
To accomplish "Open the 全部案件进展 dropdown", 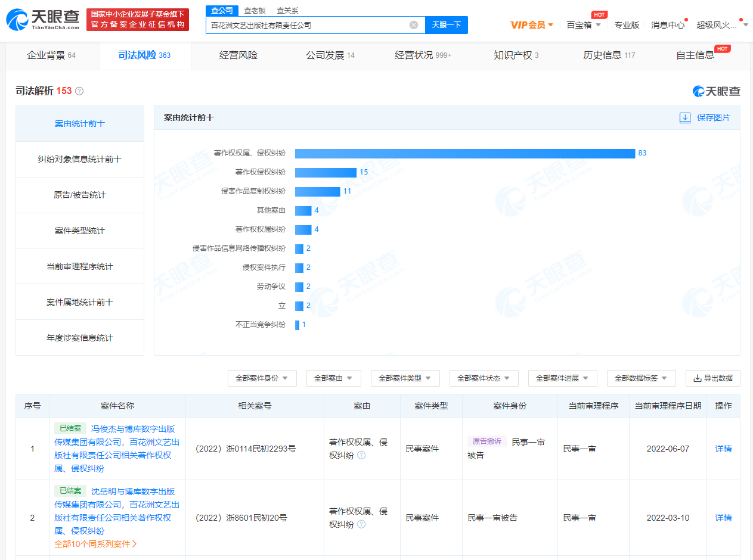I will 563,378.
